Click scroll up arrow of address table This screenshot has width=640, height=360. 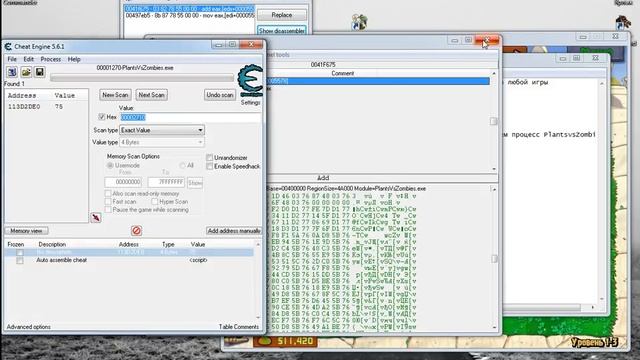[258, 244]
